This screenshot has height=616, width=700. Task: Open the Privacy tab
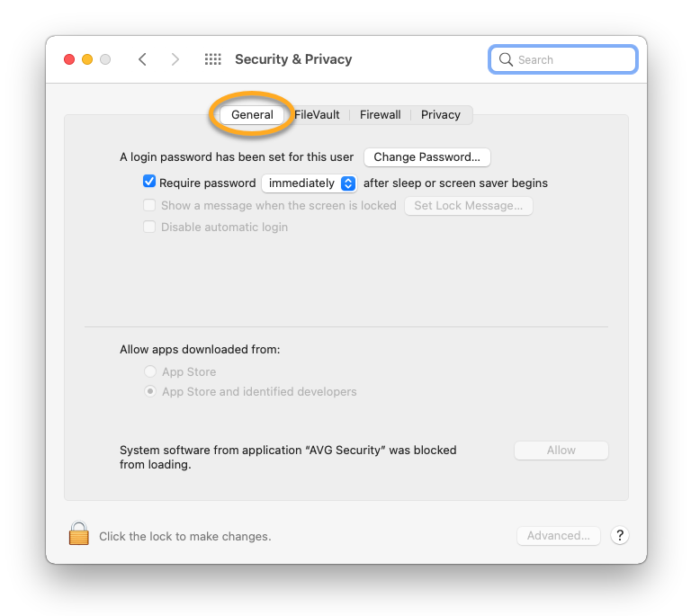coord(440,115)
